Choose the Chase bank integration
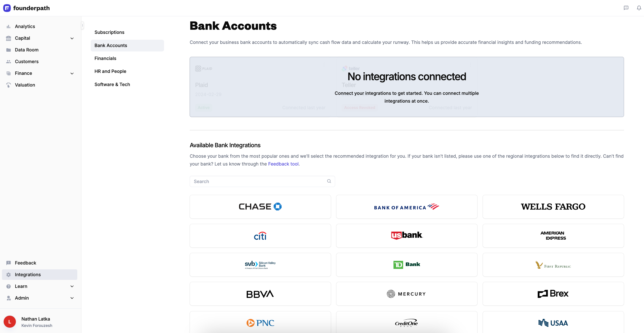 (x=260, y=207)
